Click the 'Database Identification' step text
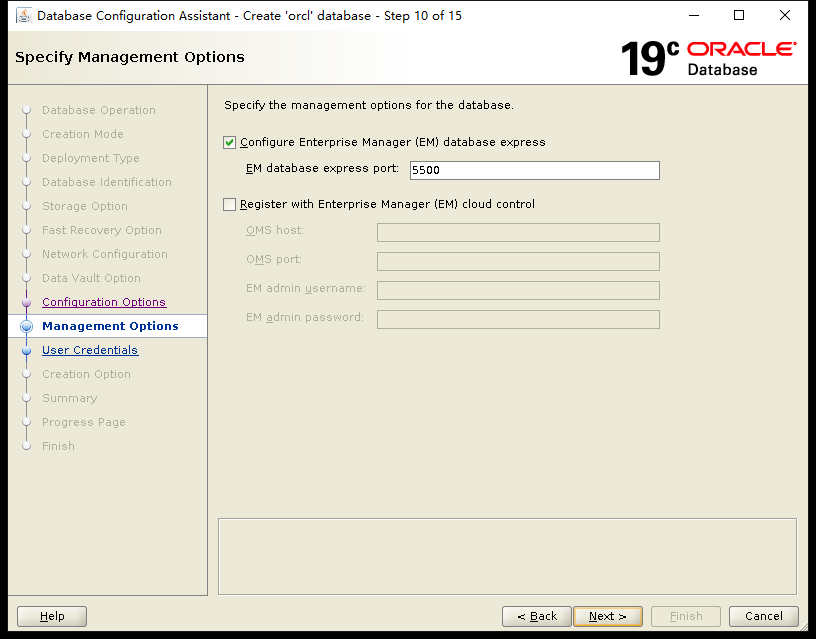816x639 pixels. (x=107, y=182)
